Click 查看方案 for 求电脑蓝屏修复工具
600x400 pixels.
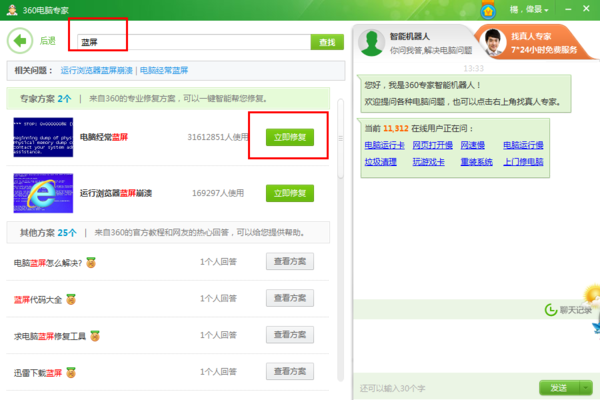(x=290, y=335)
